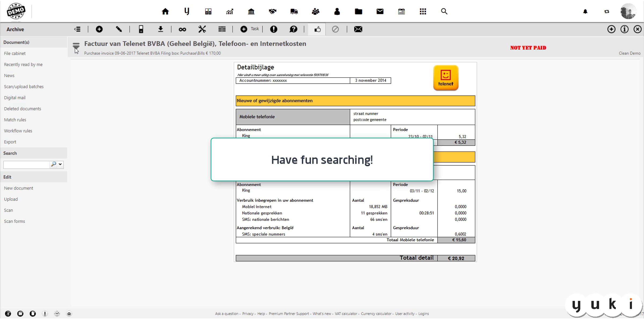Toggle the disabled circle-slash reject icon
The image size is (644, 319).
coord(335,29)
